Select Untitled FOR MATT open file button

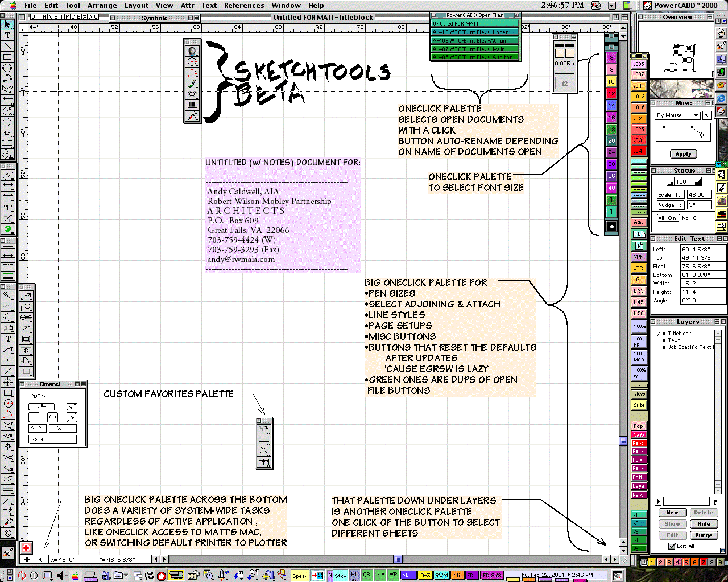tap(475, 24)
